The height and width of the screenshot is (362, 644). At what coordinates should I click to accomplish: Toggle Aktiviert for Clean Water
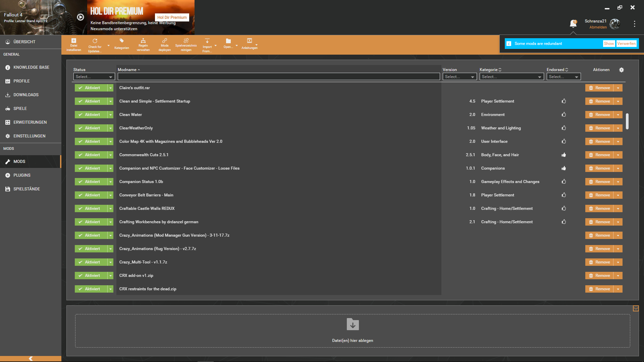click(x=91, y=115)
